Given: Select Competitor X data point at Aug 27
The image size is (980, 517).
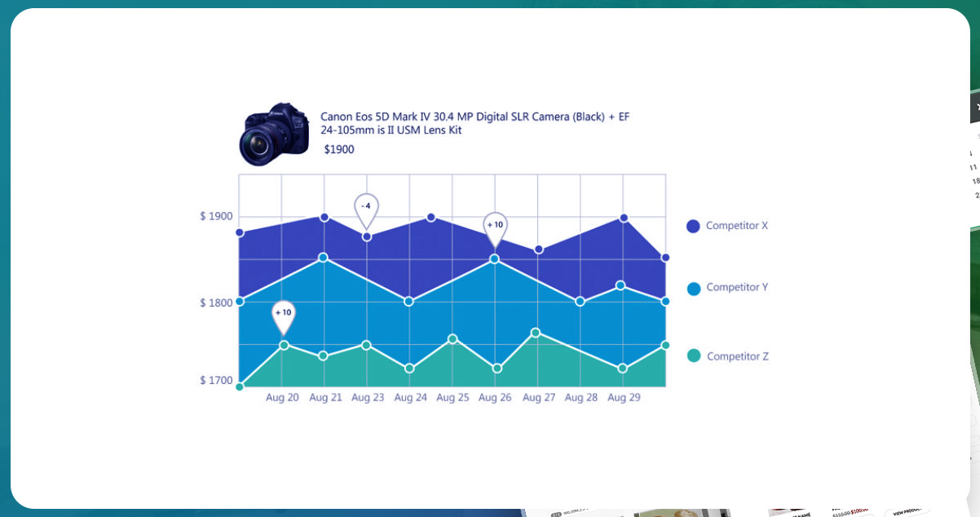Looking at the screenshot, I should (538, 249).
